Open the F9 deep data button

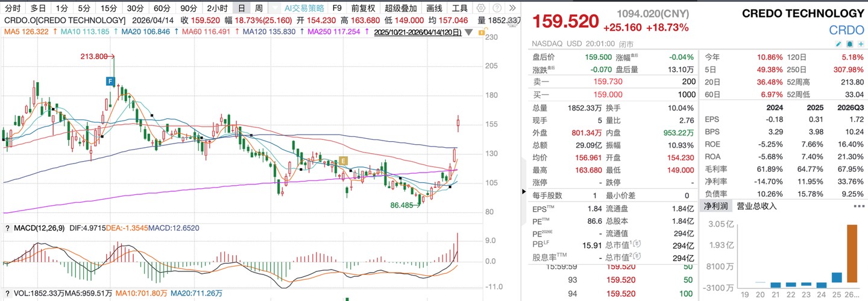click(338, 8)
